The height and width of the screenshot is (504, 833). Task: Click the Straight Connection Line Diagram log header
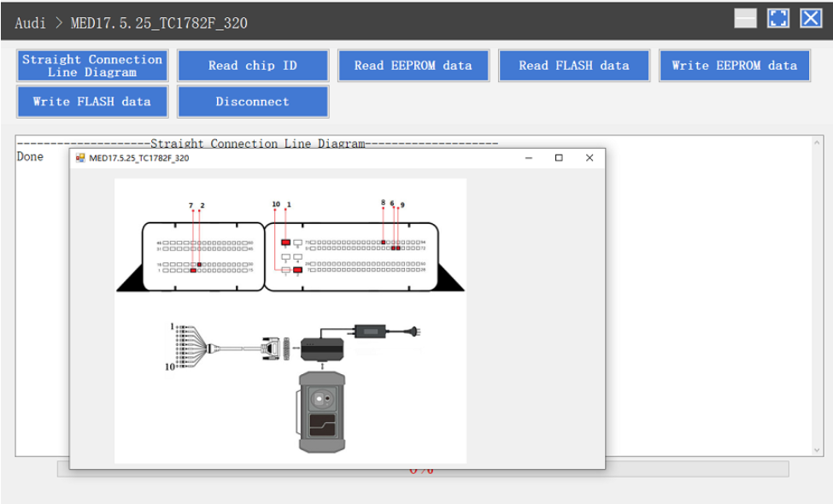click(258, 144)
